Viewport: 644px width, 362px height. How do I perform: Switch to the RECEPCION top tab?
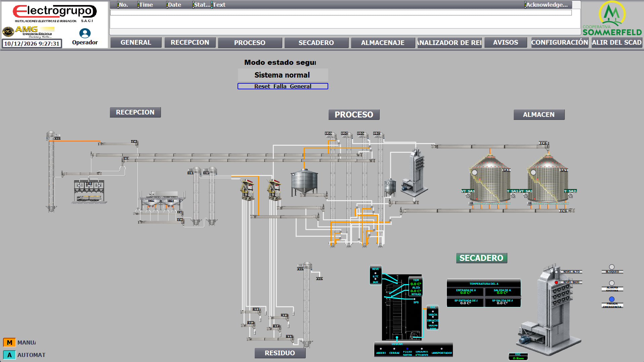pos(190,43)
